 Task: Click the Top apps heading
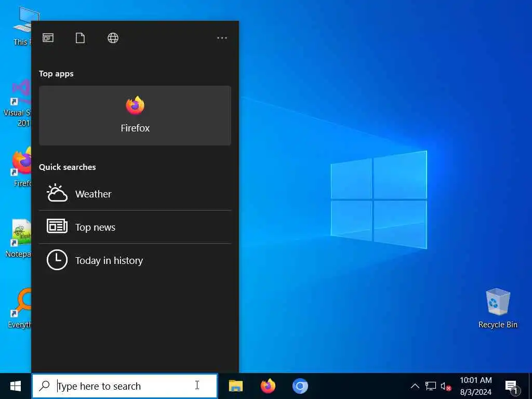point(56,74)
